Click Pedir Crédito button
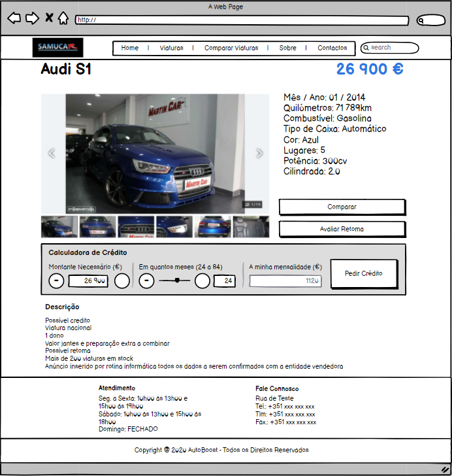The height and width of the screenshot is (476, 452). pyautogui.click(x=363, y=273)
